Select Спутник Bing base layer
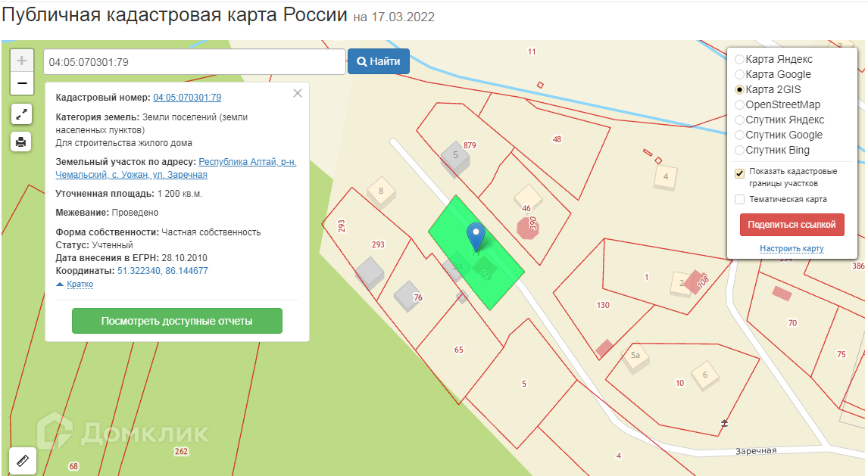The height and width of the screenshot is (476, 868). coord(739,150)
